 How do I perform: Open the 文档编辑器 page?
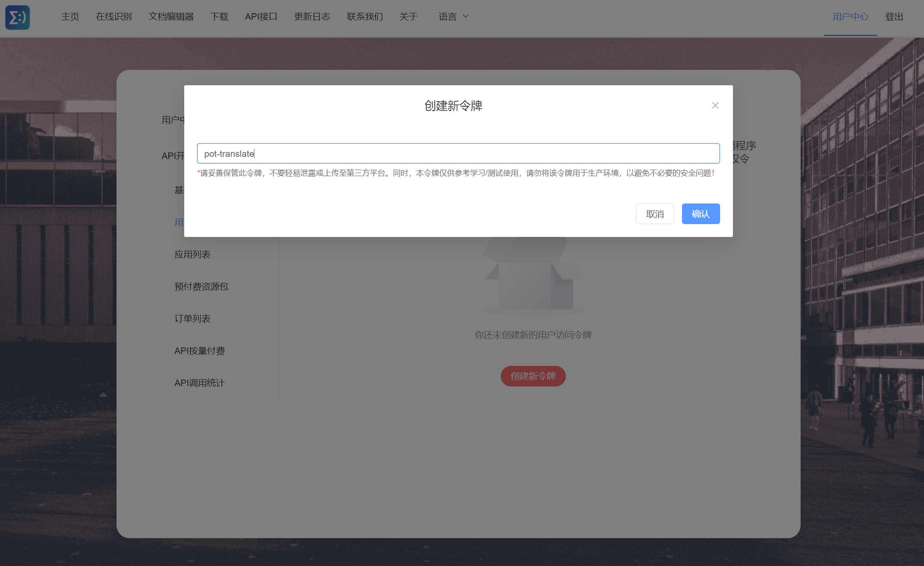pyautogui.click(x=171, y=16)
